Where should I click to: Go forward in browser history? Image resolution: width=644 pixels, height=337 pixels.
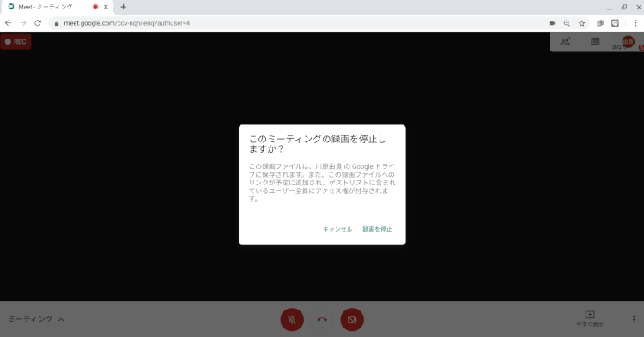(x=23, y=23)
